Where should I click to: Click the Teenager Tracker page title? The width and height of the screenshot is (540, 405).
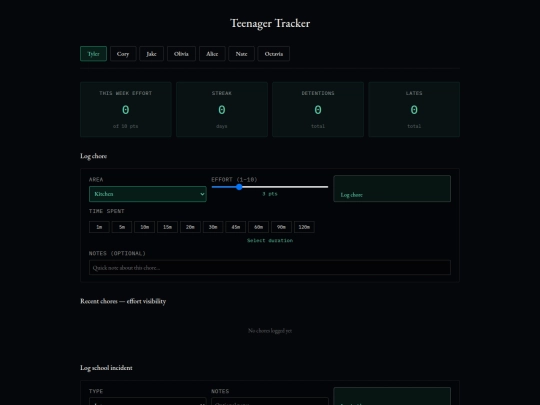270,23
